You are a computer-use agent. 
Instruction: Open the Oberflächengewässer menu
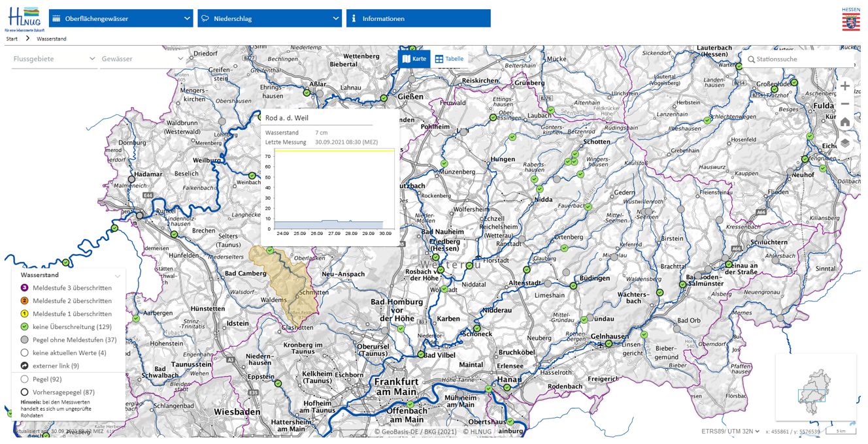[121, 18]
